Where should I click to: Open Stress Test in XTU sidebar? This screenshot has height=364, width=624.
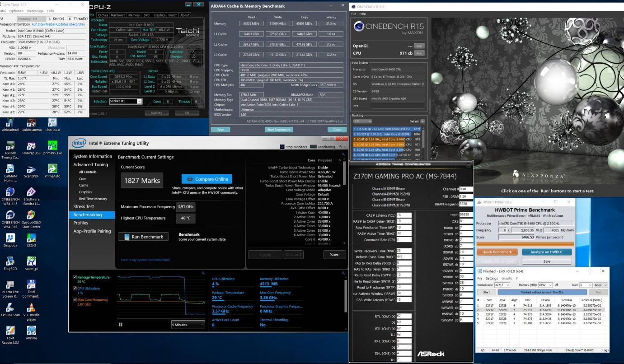click(x=84, y=206)
